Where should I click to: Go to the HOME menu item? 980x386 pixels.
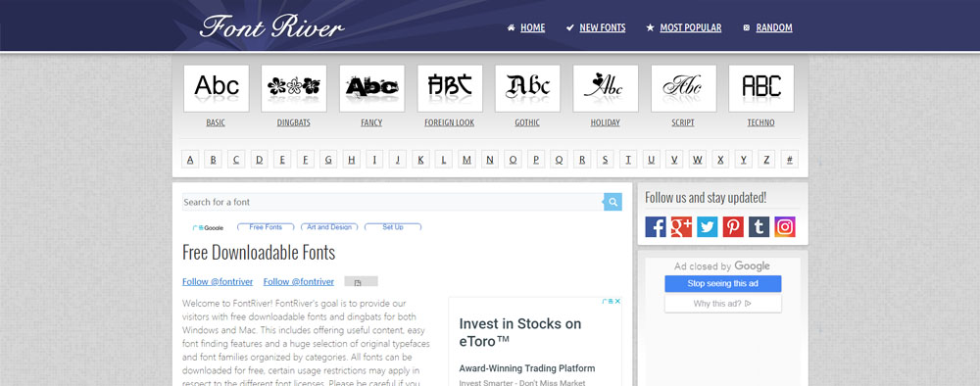click(532, 27)
